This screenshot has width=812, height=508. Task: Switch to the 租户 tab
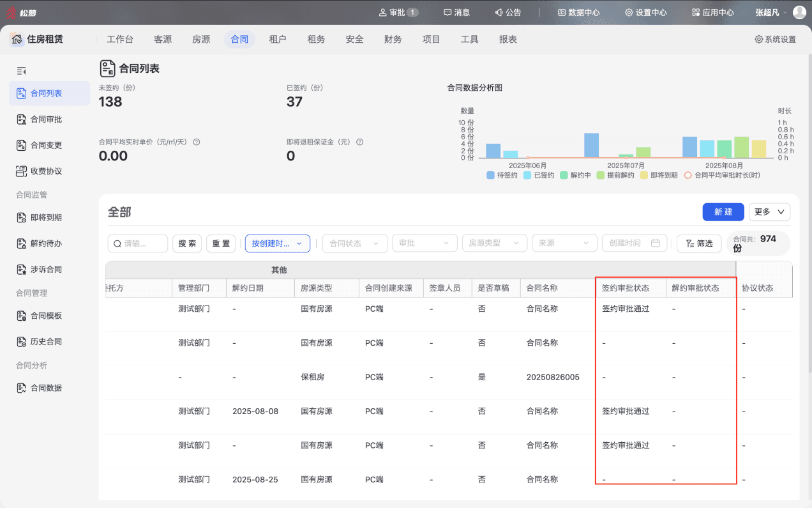click(x=278, y=39)
